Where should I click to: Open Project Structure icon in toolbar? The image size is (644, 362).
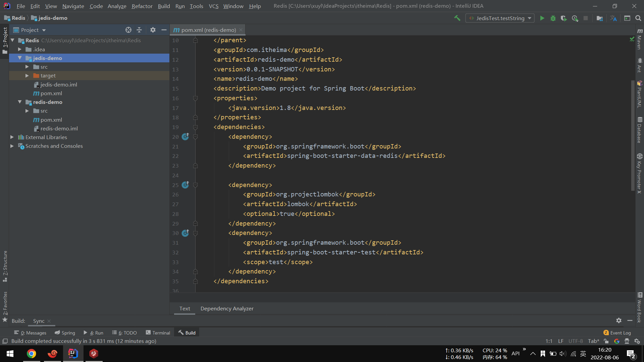pyautogui.click(x=600, y=18)
